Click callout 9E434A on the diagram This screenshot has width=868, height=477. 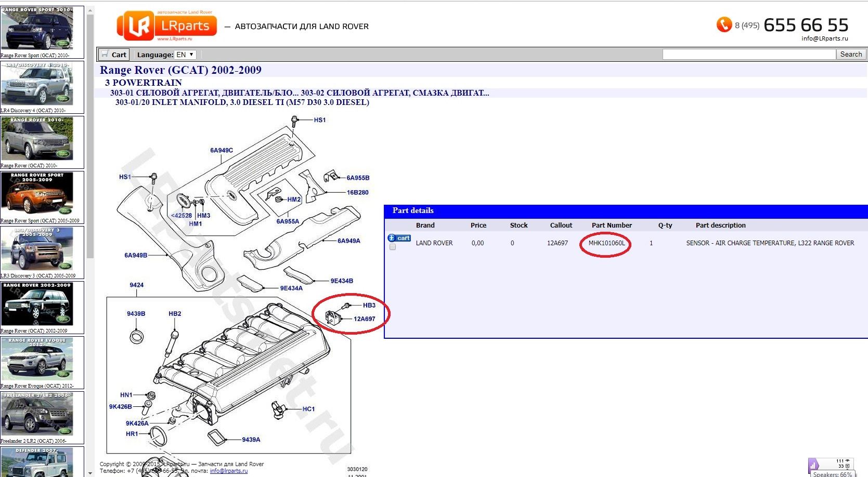(291, 288)
